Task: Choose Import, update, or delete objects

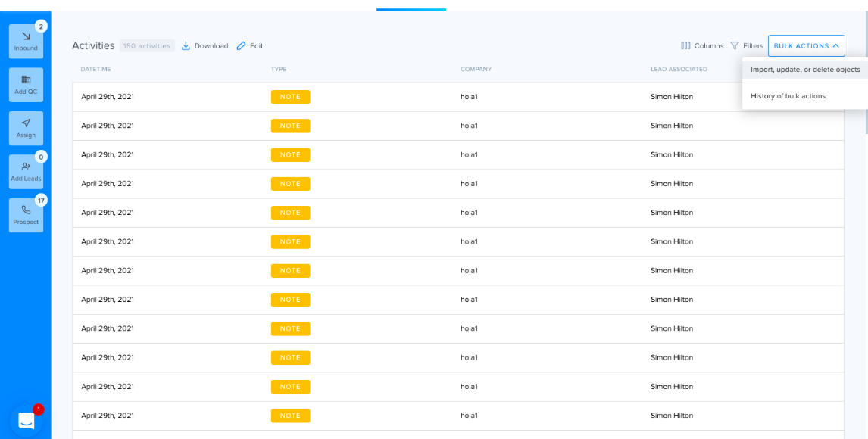Action: pyautogui.click(x=805, y=70)
